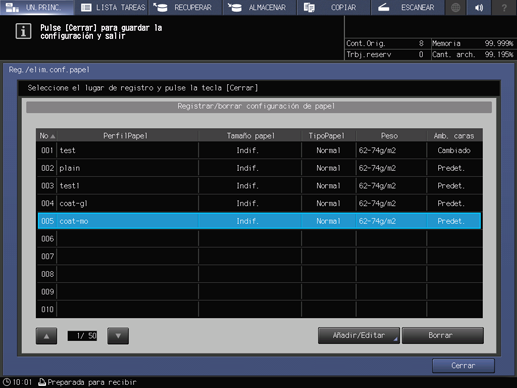Viewport: 517px width, 388px height.
Task: Click the Registrar/borrar configuración de papel title bar
Action: click(x=259, y=107)
